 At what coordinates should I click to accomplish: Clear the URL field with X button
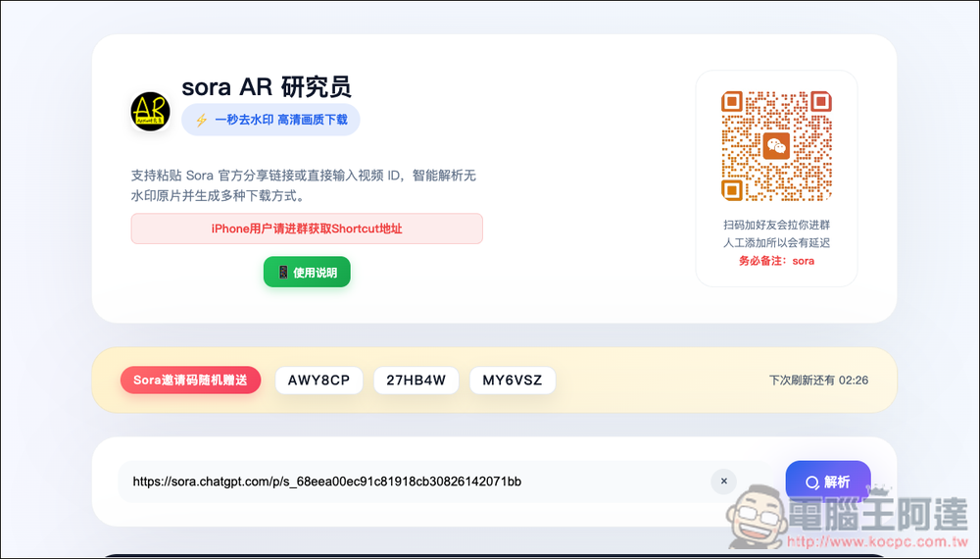coord(724,482)
